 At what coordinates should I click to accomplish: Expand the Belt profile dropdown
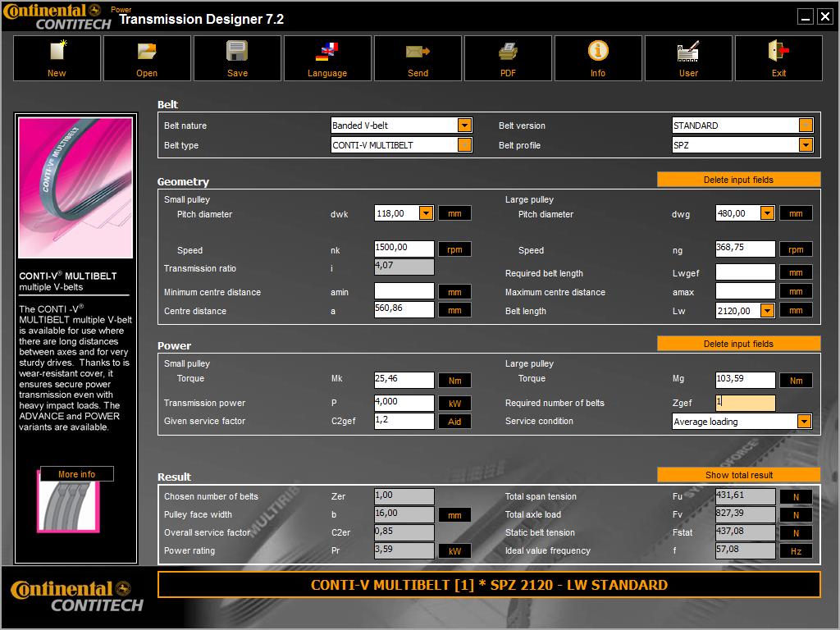pyautogui.click(x=806, y=144)
